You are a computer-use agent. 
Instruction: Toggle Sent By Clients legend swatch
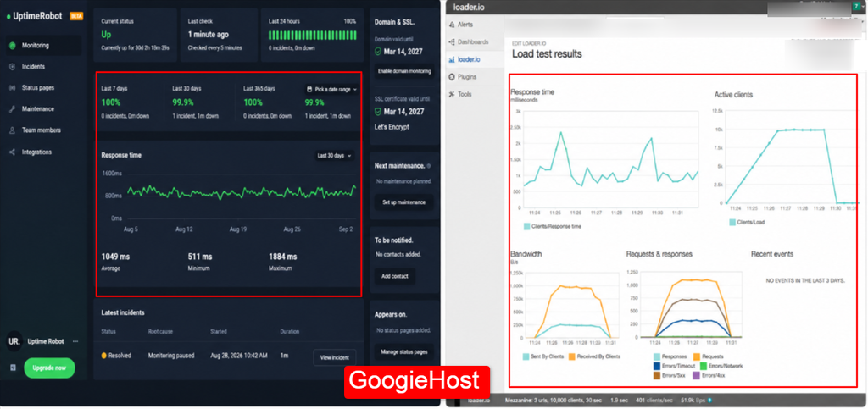coord(526,356)
